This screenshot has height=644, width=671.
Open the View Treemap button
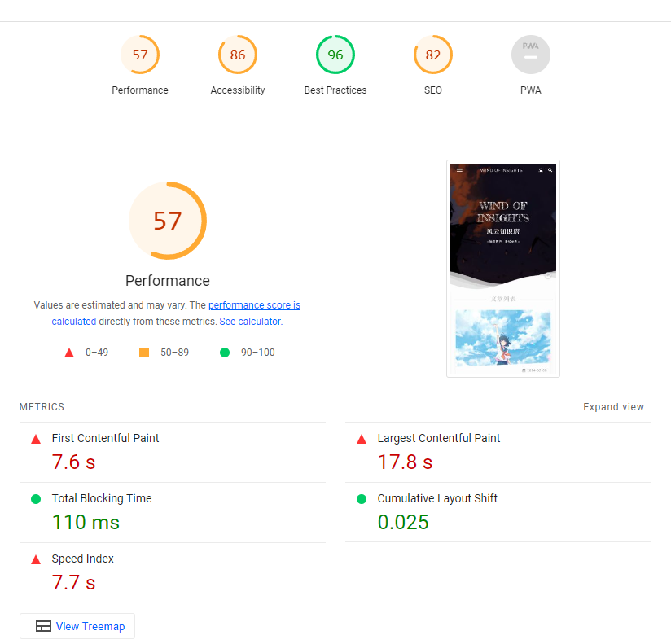pyautogui.click(x=77, y=626)
